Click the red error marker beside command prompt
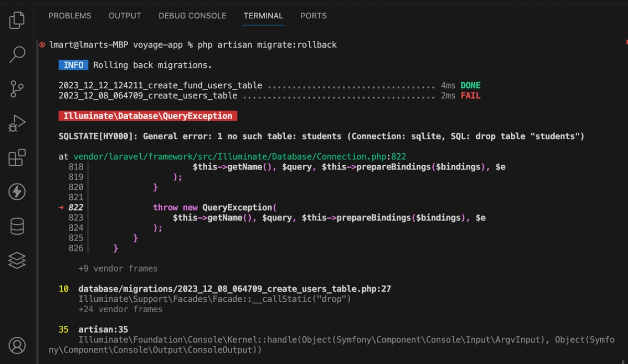The width and height of the screenshot is (628, 364). [42, 45]
